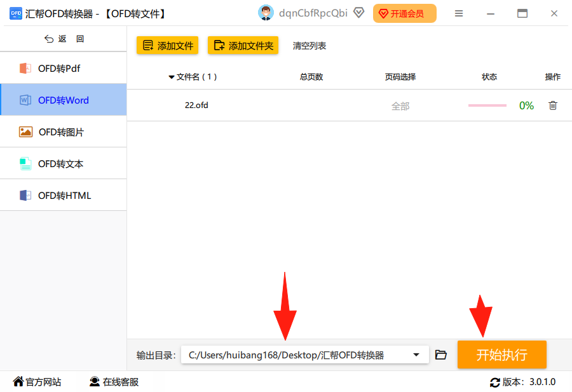
Task: Open the official website home icon
Action: click(18, 381)
